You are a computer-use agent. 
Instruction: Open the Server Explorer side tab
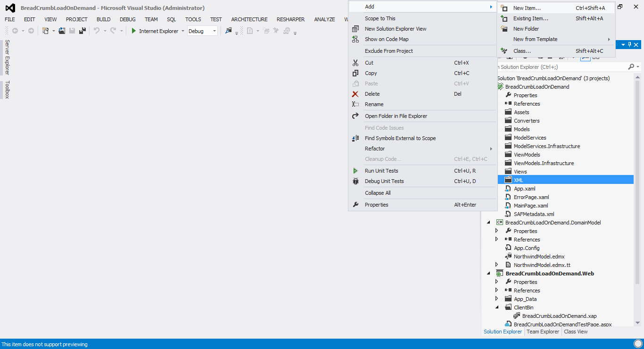point(7,57)
